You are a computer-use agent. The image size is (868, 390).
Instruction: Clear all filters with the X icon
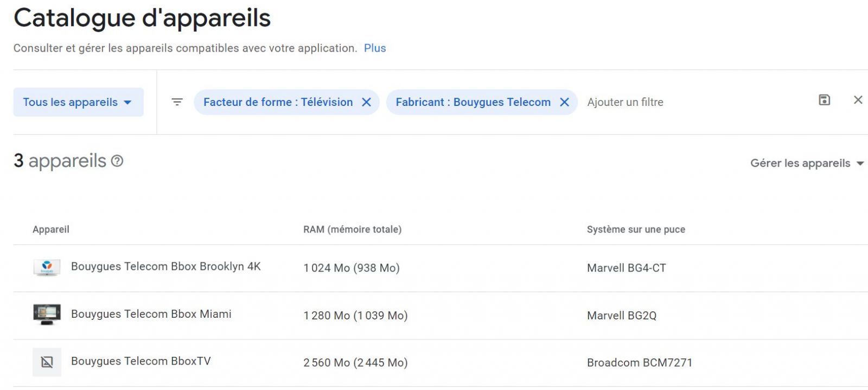858,100
